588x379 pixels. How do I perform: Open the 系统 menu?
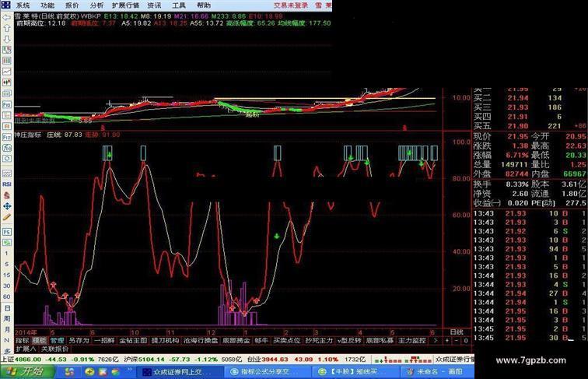coord(23,5)
